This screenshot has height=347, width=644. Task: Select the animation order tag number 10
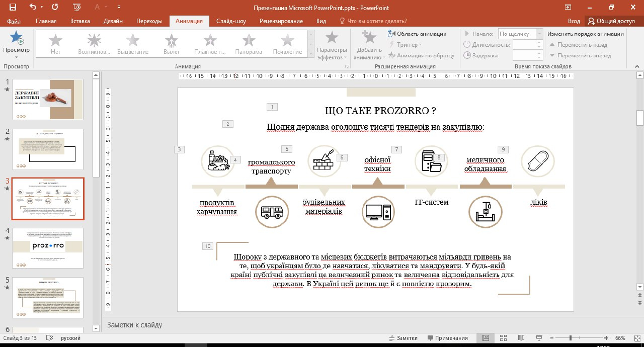[208, 246]
